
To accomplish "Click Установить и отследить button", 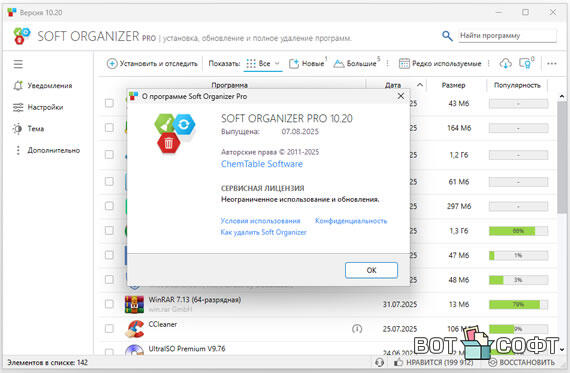I will click(152, 63).
